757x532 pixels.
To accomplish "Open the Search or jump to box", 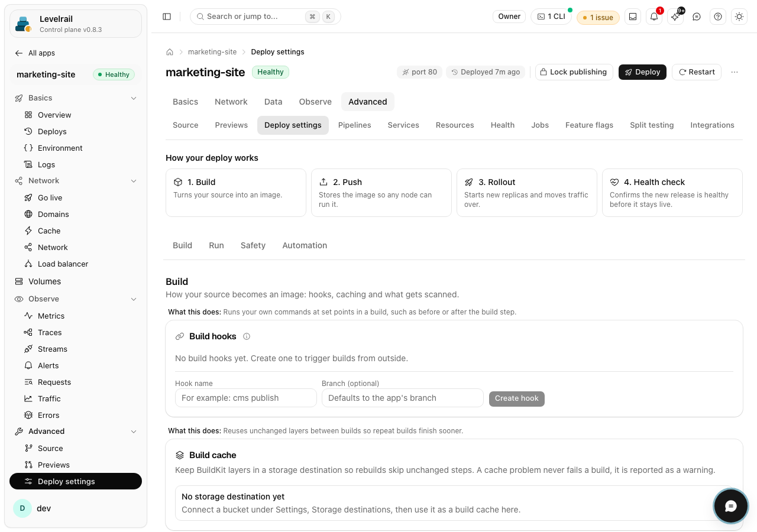I will [x=266, y=17].
